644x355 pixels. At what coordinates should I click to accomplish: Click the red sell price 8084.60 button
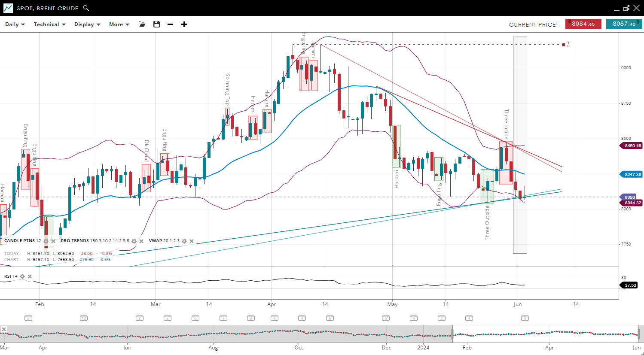click(x=583, y=24)
